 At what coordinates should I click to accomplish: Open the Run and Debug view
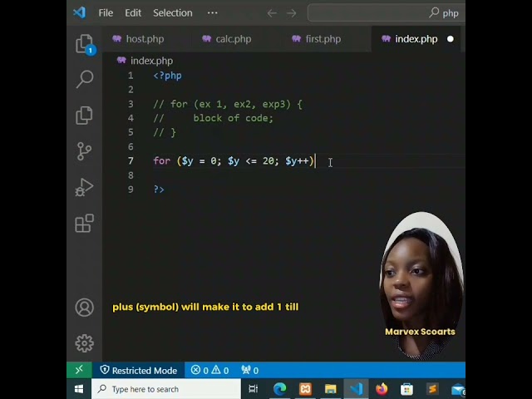point(84,187)
